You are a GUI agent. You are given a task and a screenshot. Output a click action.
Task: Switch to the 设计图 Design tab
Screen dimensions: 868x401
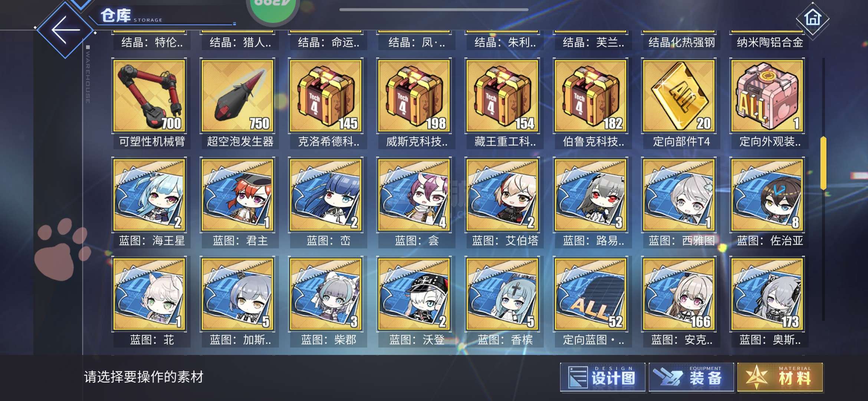(603, 377)
